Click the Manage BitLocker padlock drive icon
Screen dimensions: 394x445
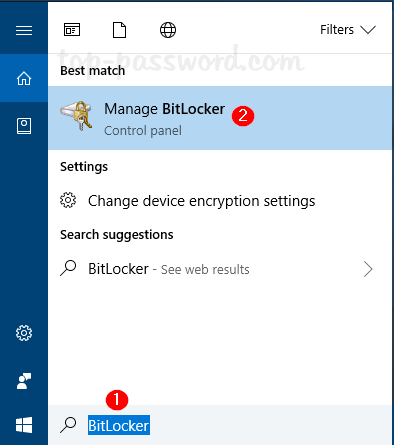coord(76,116)
